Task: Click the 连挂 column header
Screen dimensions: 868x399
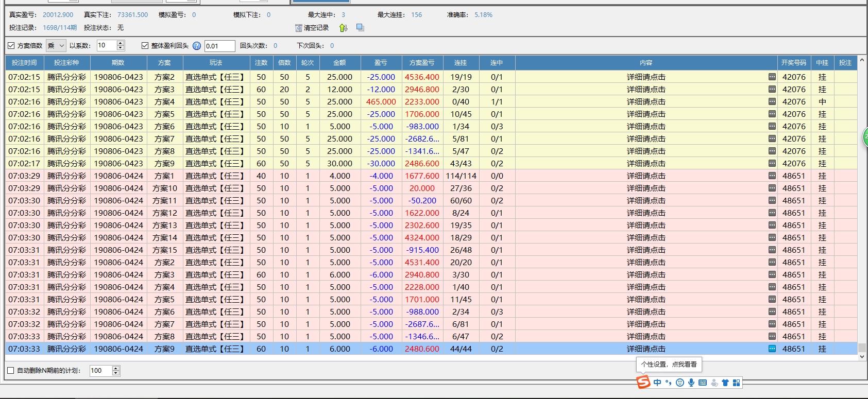Action: pos(461,63)
